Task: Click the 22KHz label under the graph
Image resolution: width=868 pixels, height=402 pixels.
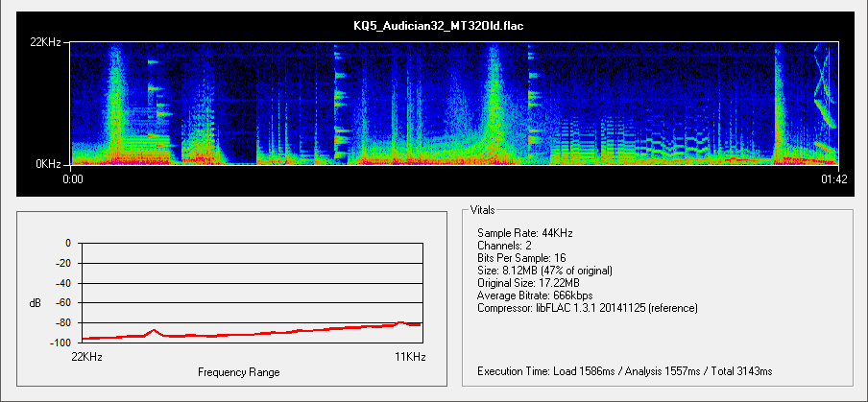Action: coord(88,355)
